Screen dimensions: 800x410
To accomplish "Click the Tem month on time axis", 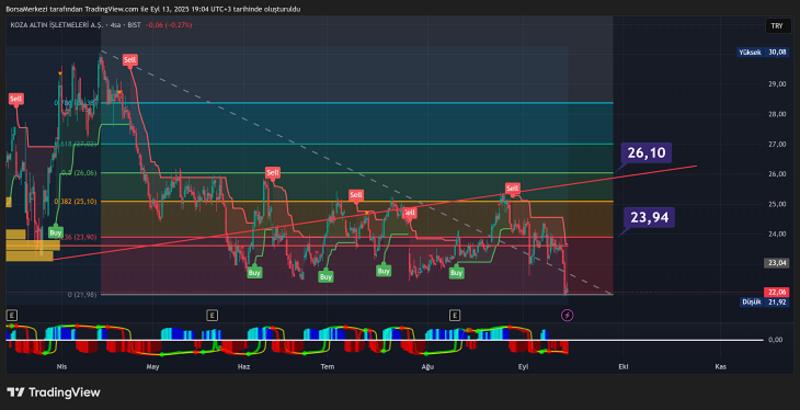I will pos(327,367).
